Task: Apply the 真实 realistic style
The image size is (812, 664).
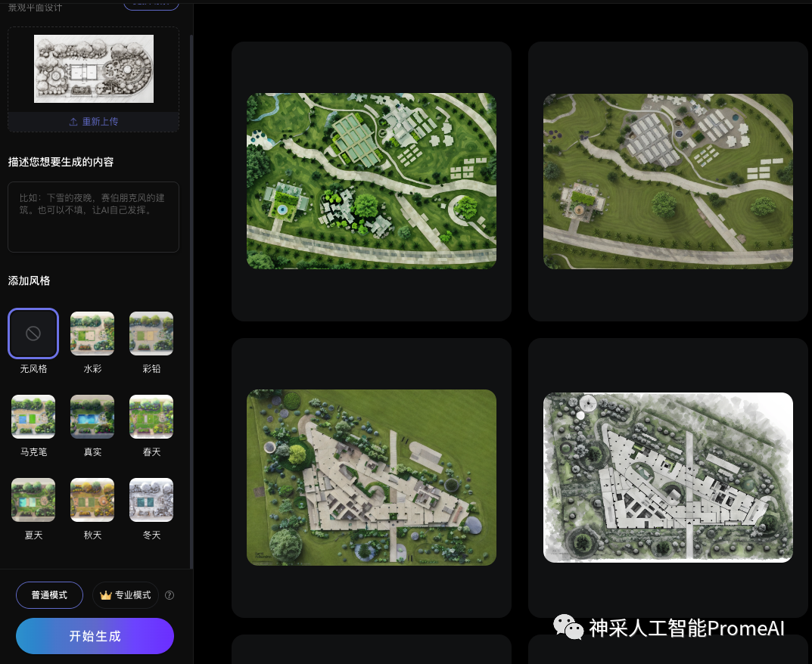Action: pos(92,417)
